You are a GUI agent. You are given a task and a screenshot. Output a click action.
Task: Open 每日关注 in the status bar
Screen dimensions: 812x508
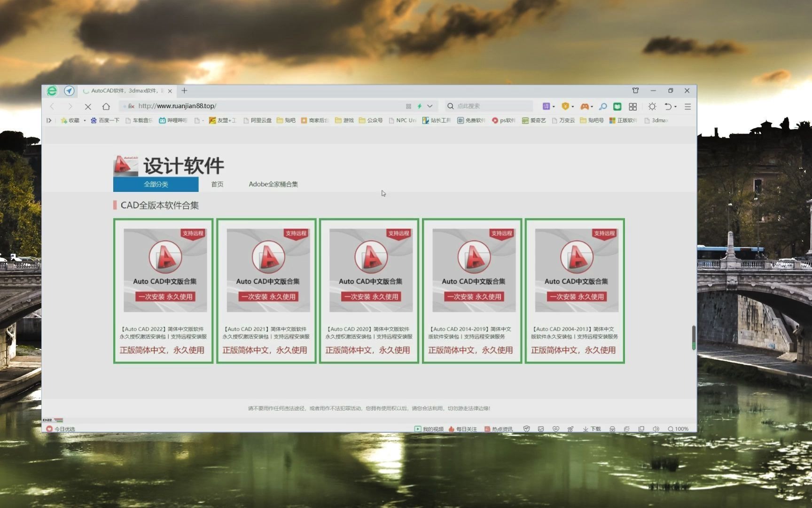tap(462, 429)
